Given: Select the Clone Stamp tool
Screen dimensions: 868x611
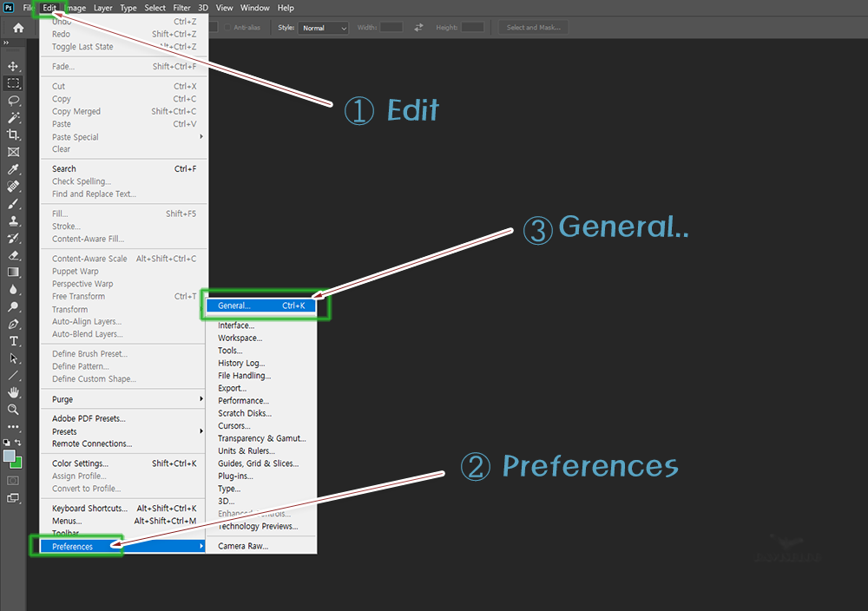Looking at the screenshot, I should 13,220.
